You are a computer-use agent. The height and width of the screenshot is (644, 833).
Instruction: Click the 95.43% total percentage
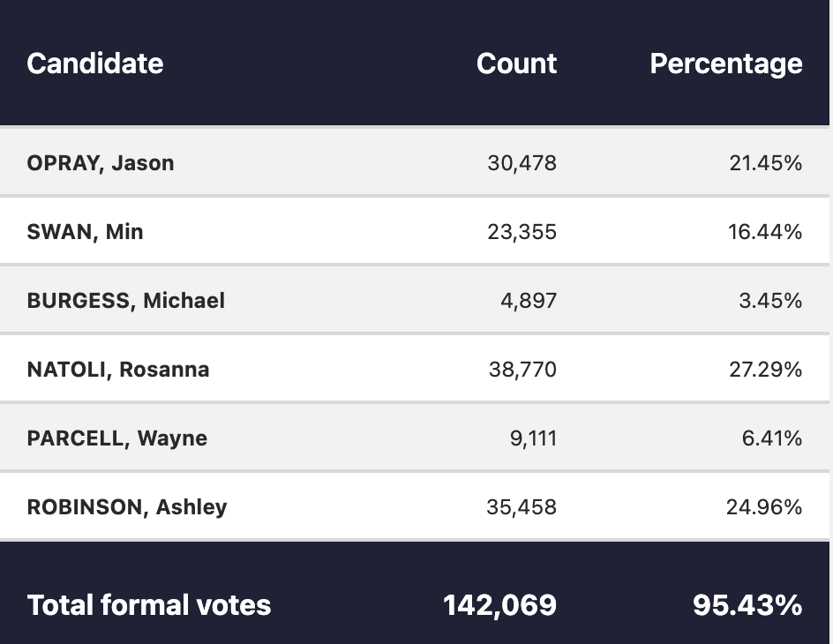coord(747,605)
